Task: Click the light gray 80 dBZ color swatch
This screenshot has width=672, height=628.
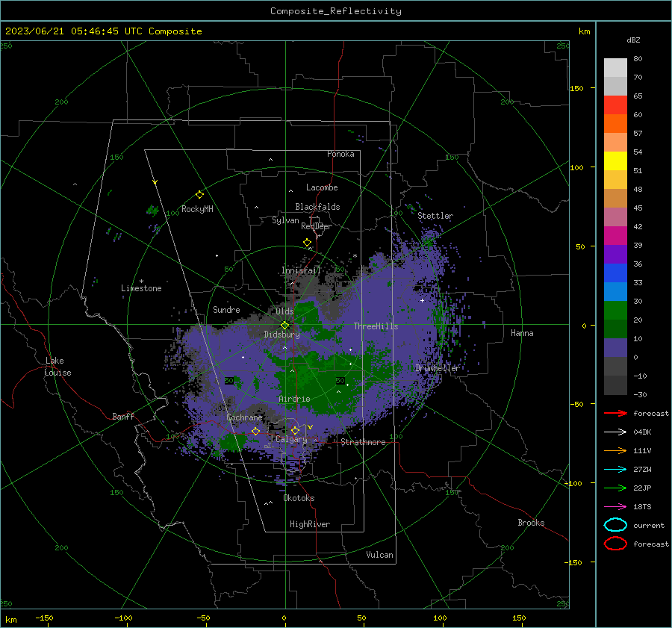Action: 615,67
